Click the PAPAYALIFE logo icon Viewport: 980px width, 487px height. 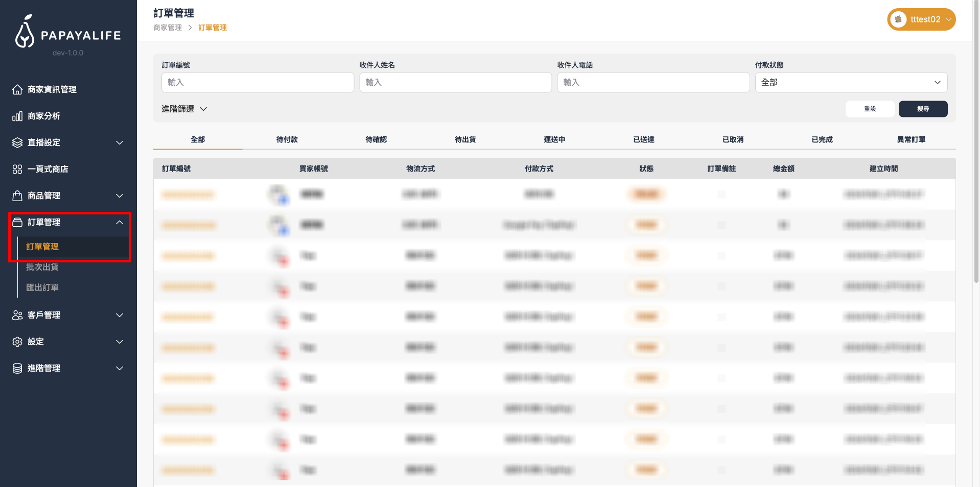25,33
